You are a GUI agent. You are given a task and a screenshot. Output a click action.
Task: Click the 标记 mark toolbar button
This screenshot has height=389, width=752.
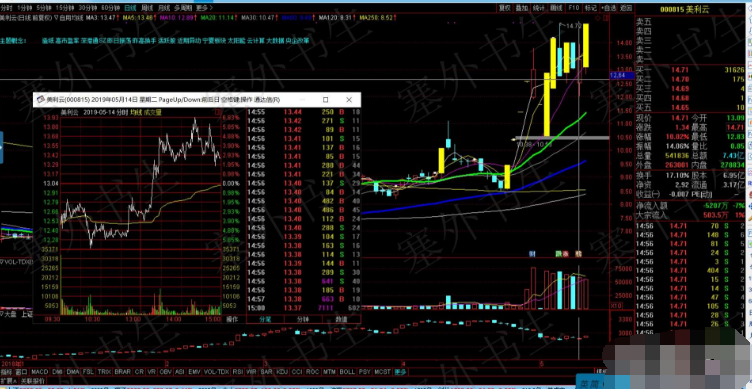point(591,8)
